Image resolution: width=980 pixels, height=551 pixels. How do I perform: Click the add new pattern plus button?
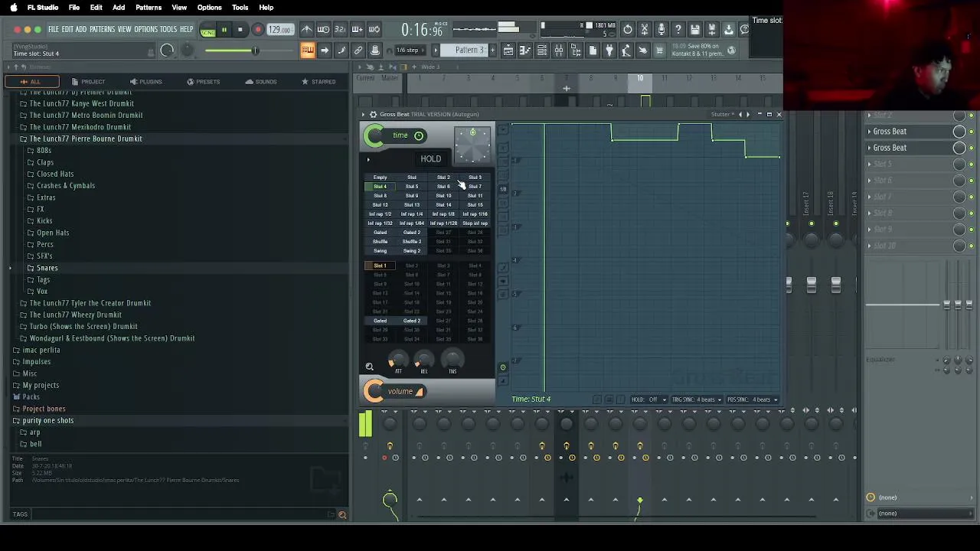click(x=492, y=51)
